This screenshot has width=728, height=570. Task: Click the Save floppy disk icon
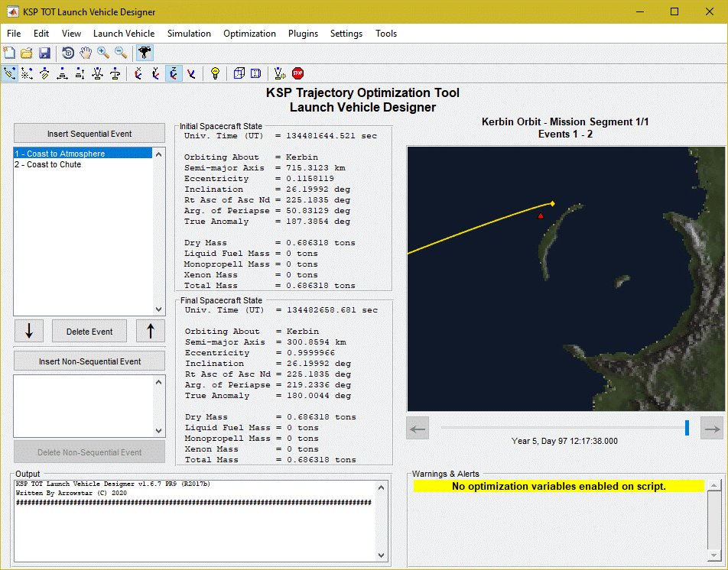(44, 53)
